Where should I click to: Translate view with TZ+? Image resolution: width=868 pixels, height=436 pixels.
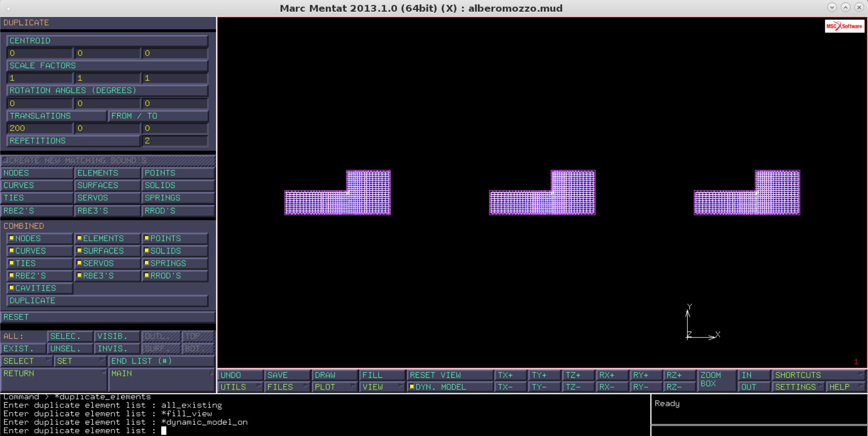pyautogui.click(x=579, y=375)
